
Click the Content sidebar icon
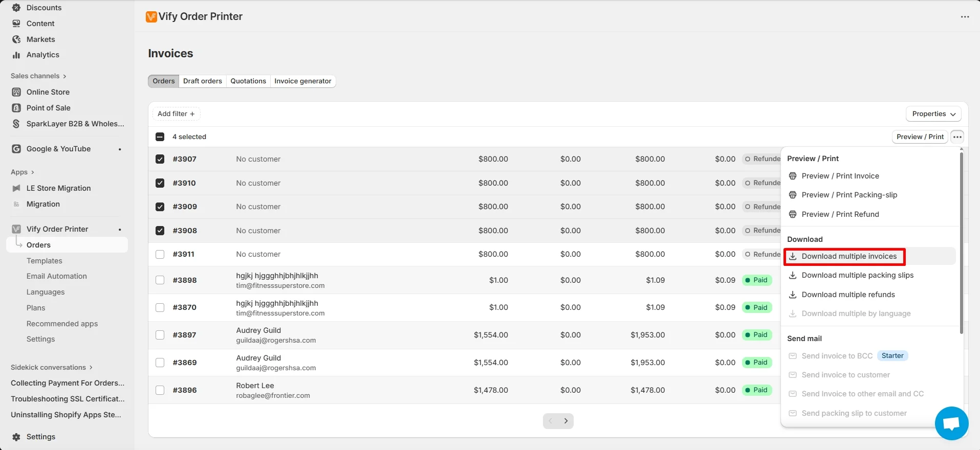[x=16, y=24]
